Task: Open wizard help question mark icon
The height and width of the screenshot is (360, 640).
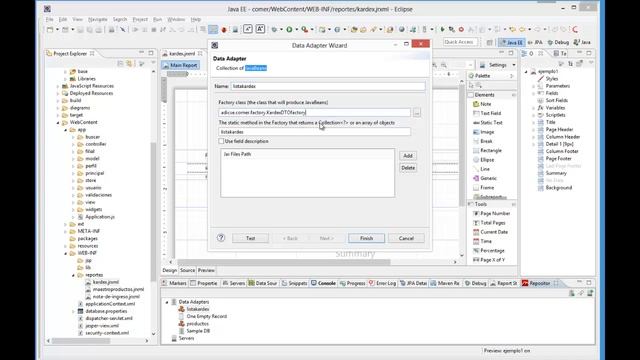Action: pyautogui.click(x=221, y=238)
